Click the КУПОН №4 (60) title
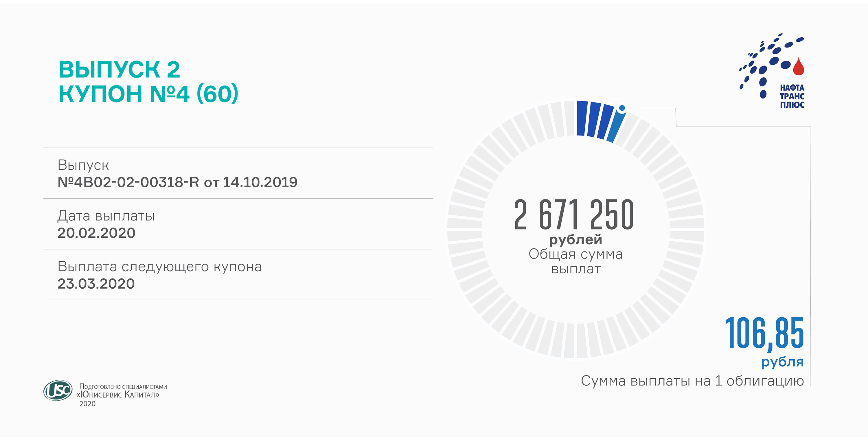 click(148, 94)
